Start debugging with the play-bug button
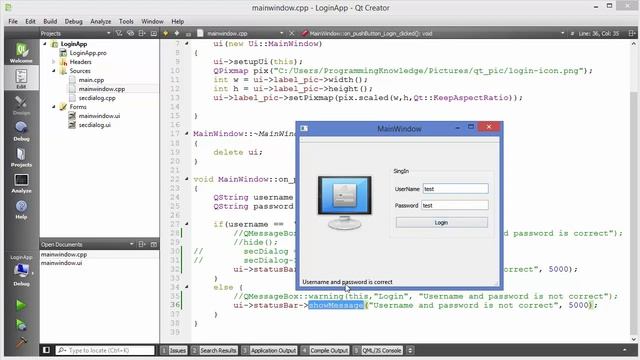Viewport: 640px width, 360px height. pos(21,324)
